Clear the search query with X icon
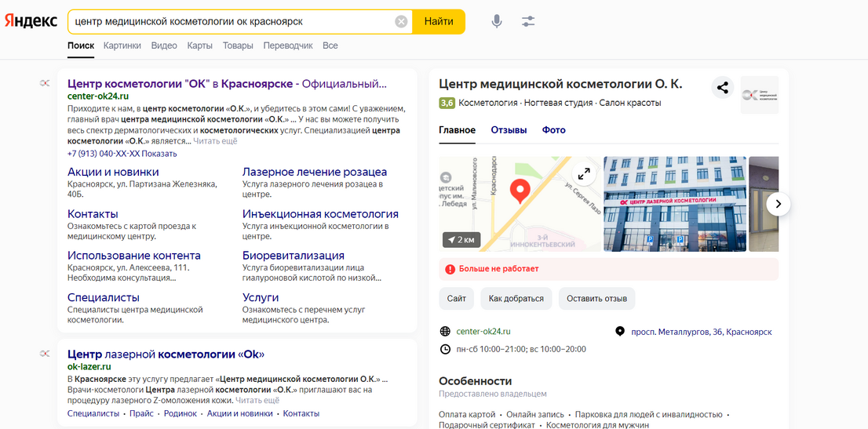This screenshot has width=868, height=429. click(x=401, y=22)
